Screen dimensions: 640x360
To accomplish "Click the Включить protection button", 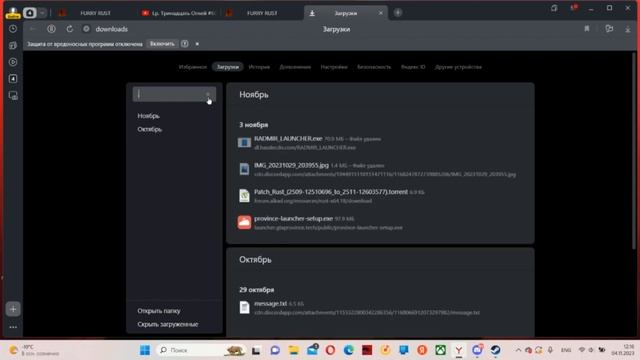I will [162, 44].
